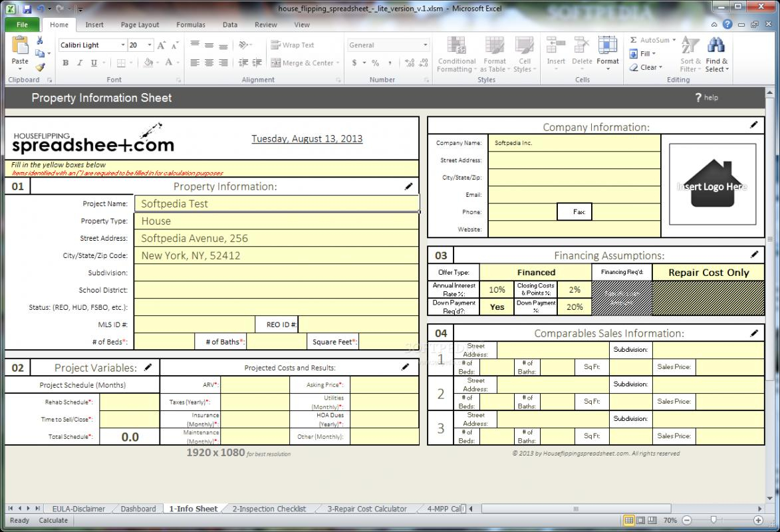This screenshot has height=532, width=780.
Task: Click the Project Name field with Softpedia Test
Action: coord(276,204)
